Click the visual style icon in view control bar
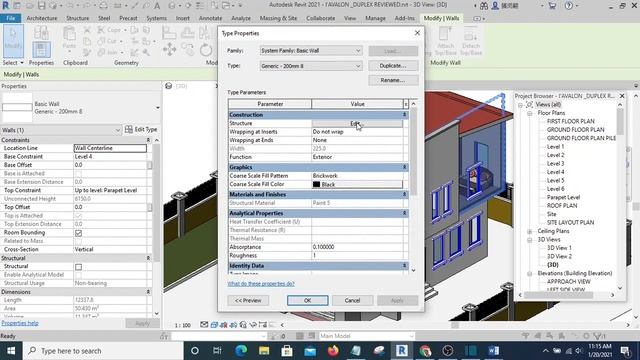 [214, 325]
